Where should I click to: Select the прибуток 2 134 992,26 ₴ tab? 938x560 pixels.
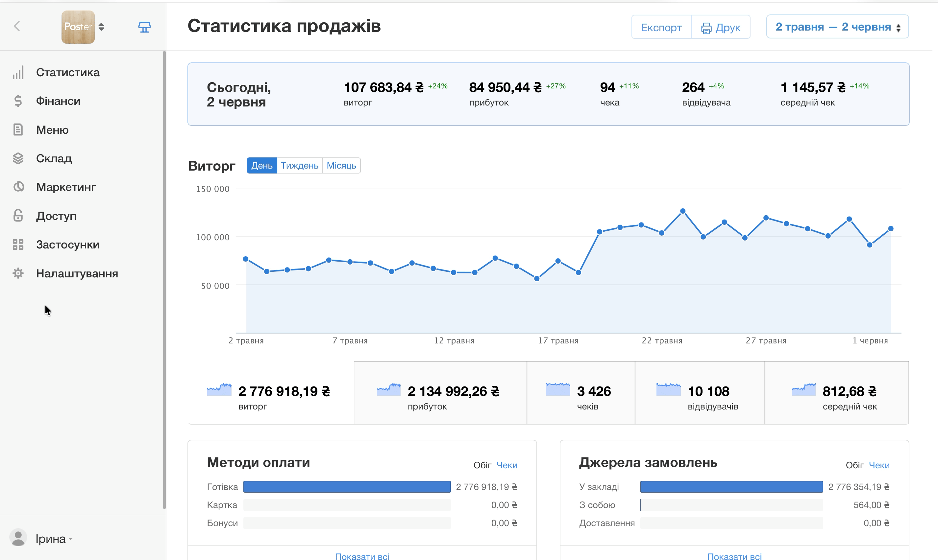tap(440, 393)
